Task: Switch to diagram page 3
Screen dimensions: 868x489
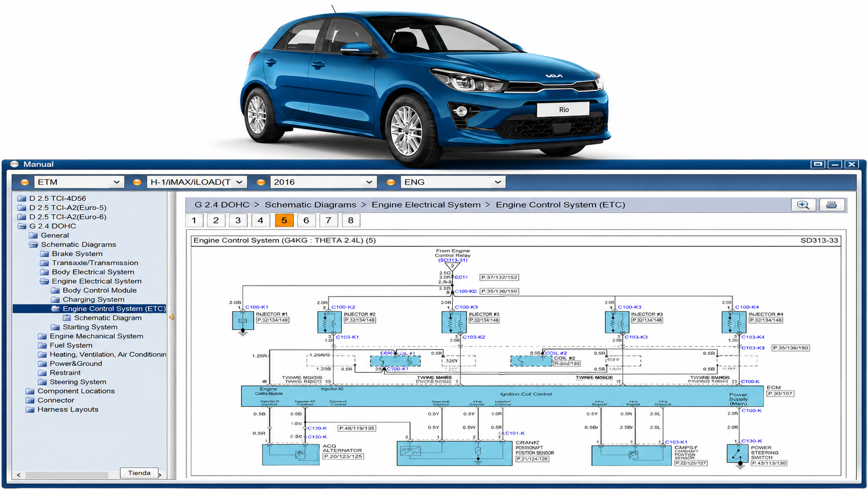Action: 238,220
